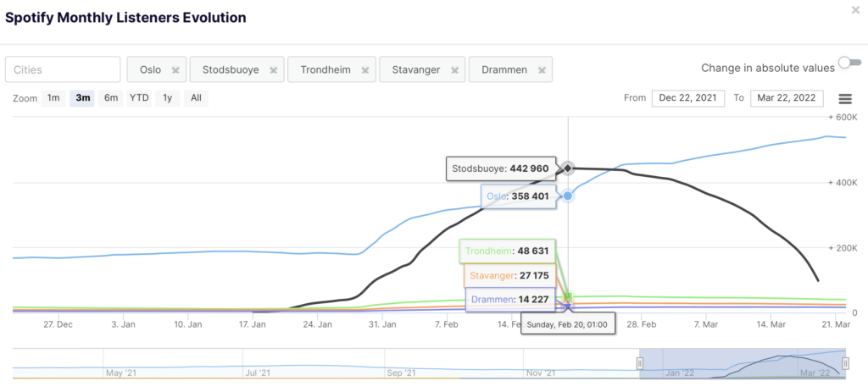
Task: Edit the To date Mar 22, 2022
Action: point(787,98)
